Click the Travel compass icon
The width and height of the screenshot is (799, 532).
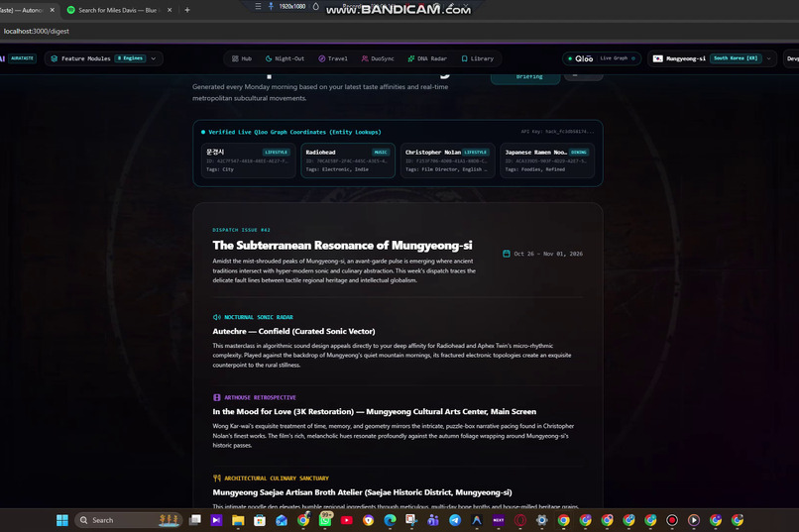click(321, 58)
